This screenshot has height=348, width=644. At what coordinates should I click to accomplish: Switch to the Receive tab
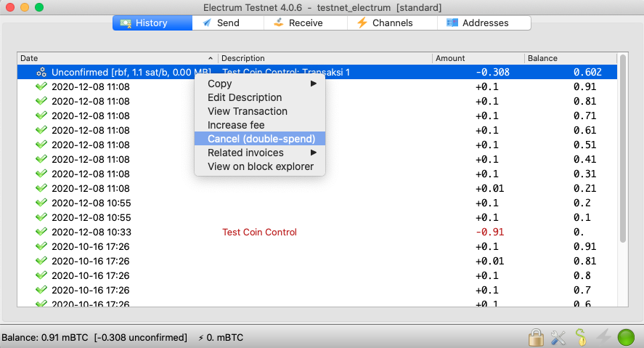pos(306,23)
